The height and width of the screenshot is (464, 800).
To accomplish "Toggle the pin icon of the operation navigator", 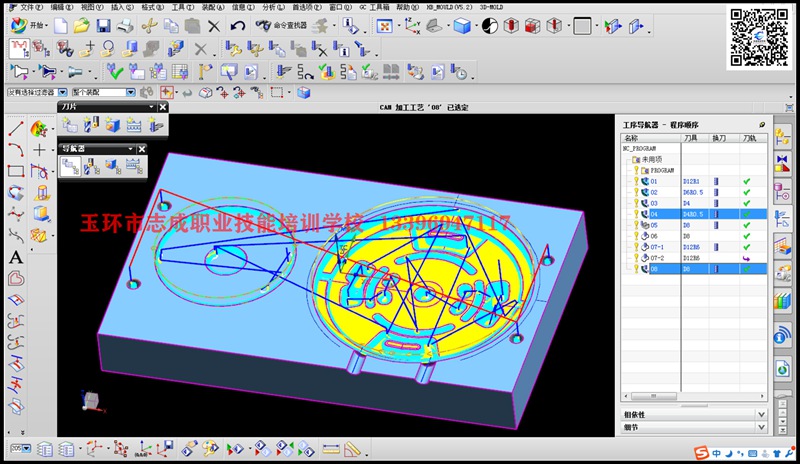I will (x=762, y=125).
